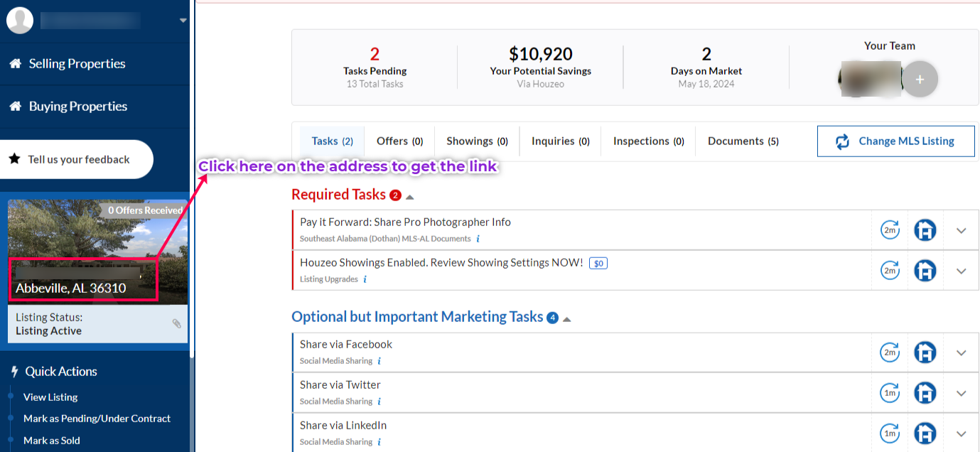The image size is (980, 452).
Task: Click the Houzeo icon for Showings Enabled task
Action: pos(925,271)
